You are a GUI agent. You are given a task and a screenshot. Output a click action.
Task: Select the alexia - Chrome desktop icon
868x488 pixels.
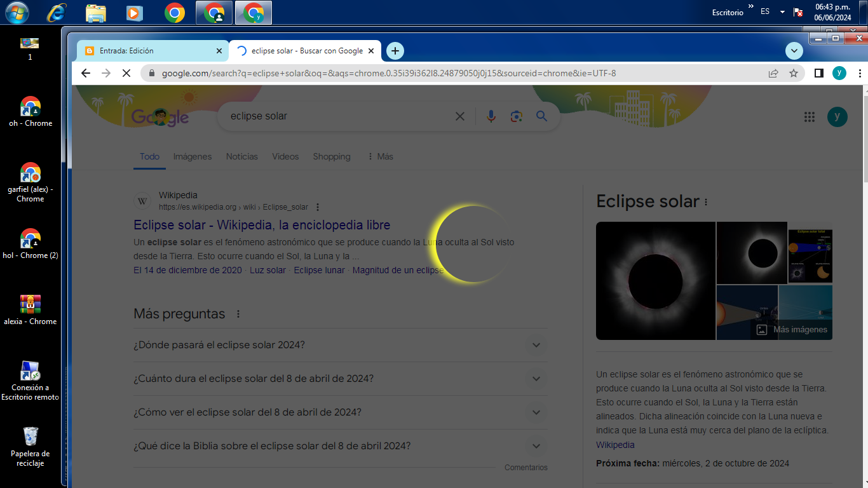coord(30,310)
